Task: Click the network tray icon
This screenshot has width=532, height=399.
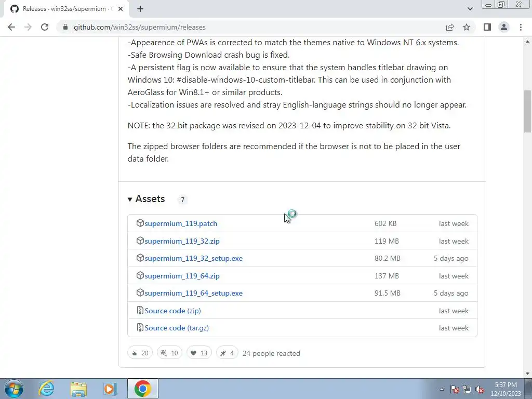Action: coord(467,389)
